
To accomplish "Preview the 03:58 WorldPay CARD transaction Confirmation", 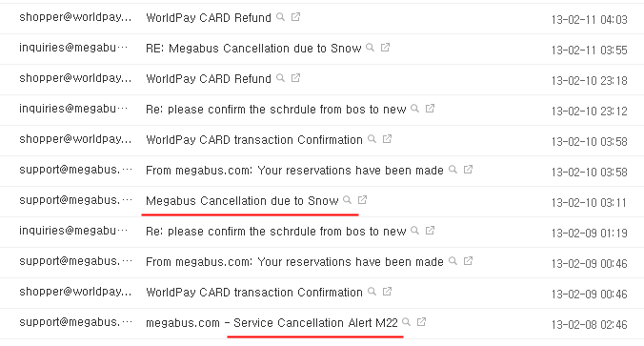I will pyautogui.click(x=372, y=139).
